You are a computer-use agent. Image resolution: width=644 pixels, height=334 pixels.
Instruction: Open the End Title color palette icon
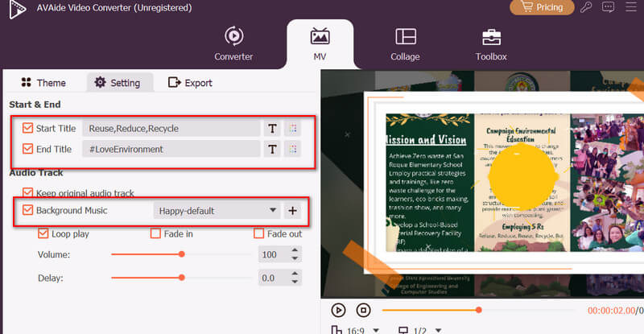tap(293, 149)
